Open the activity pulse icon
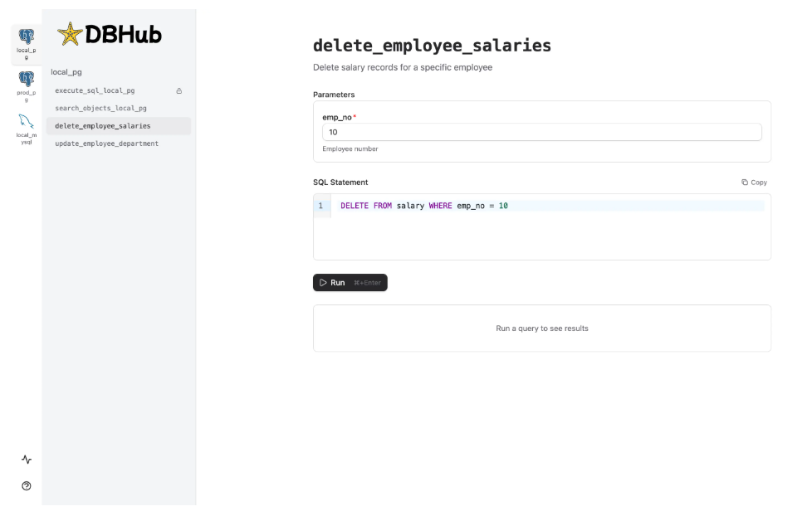 click(x=27, y=460)
